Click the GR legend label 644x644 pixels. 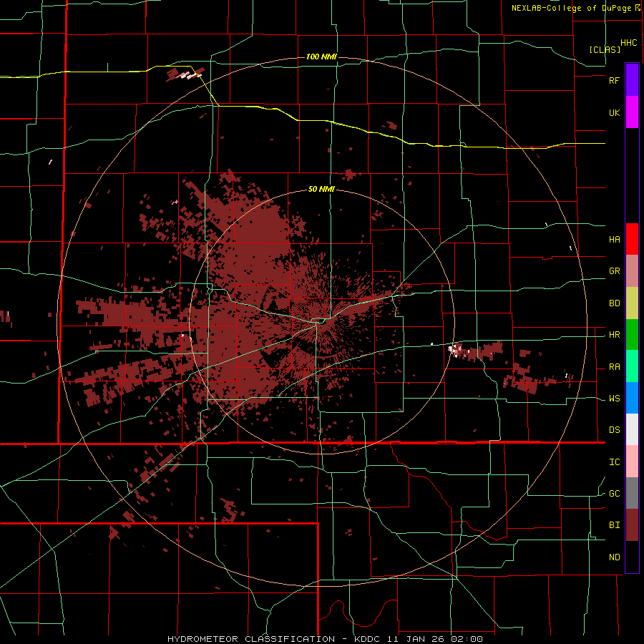pos(615,271)
